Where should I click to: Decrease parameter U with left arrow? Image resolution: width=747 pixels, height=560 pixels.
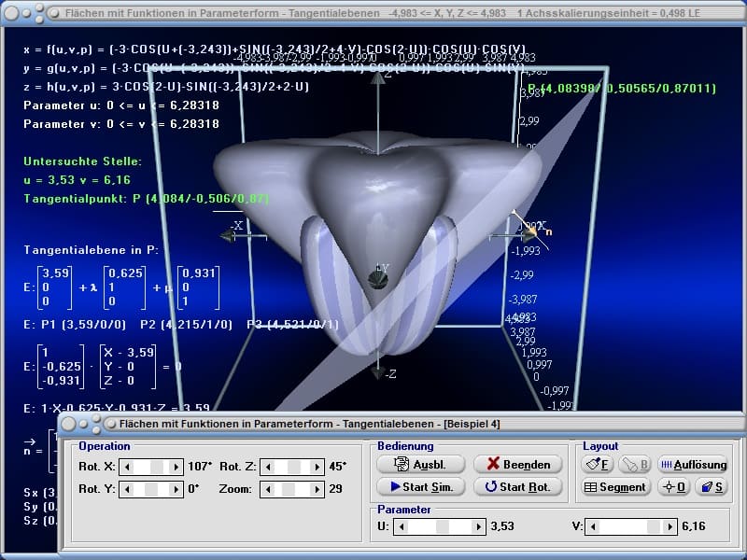(402, 526)
